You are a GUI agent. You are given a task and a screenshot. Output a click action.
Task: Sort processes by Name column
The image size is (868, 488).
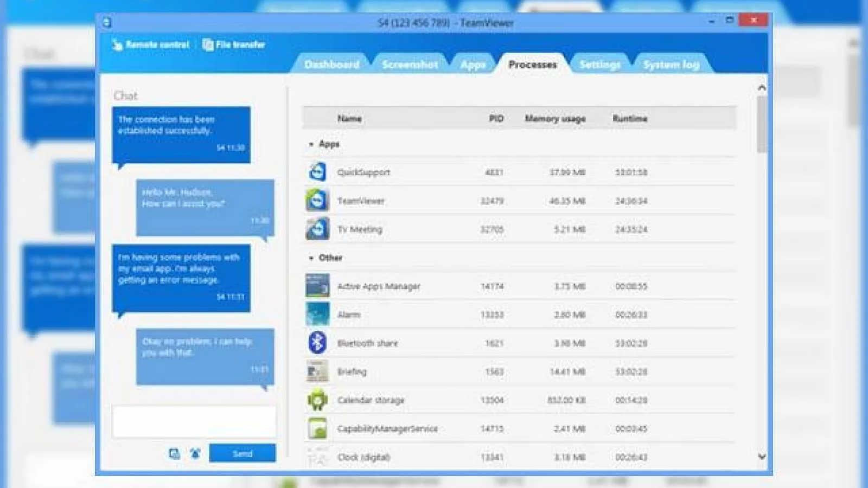point(349,118)
